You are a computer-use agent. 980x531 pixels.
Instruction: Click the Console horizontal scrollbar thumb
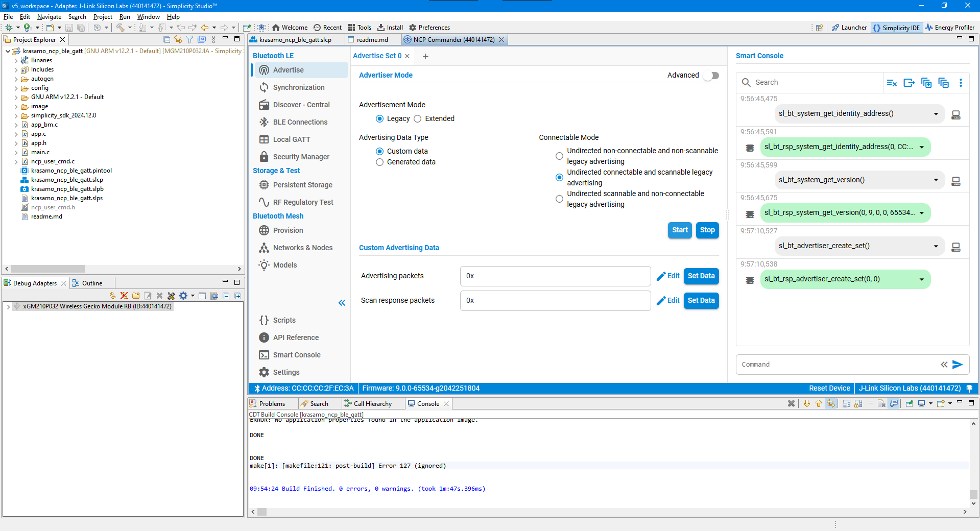pos(262,512)
